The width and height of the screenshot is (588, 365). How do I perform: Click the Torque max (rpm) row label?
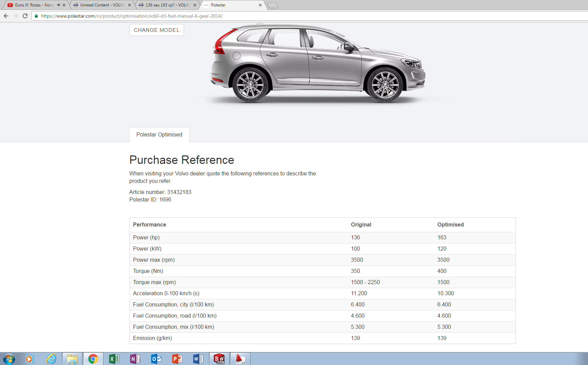pos(154,282)
